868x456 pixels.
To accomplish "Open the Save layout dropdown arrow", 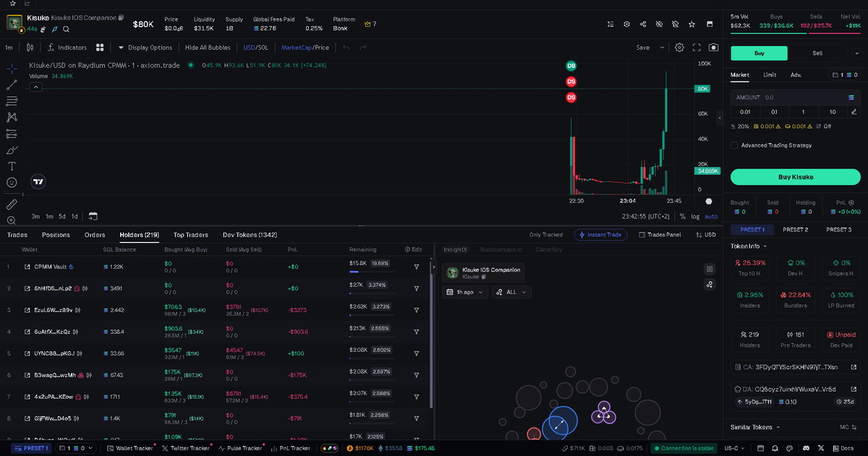I will coord(662,48).
